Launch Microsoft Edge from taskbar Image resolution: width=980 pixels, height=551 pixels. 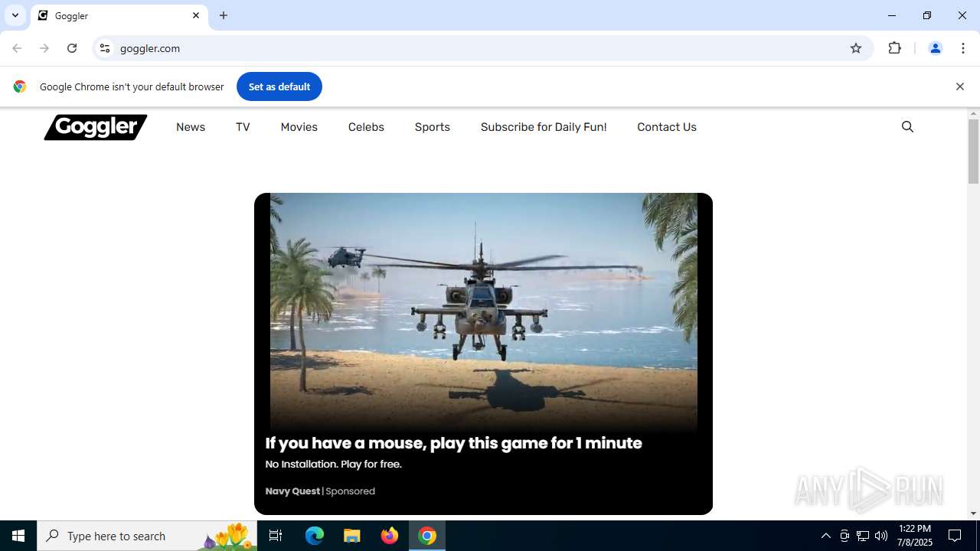pyautogui.click(x=315, y=536)
